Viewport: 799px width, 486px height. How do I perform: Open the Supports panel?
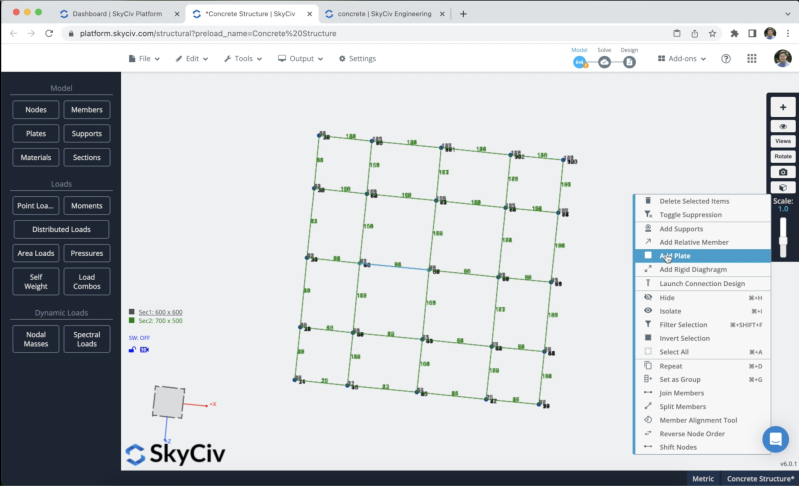tap(87, 133)
